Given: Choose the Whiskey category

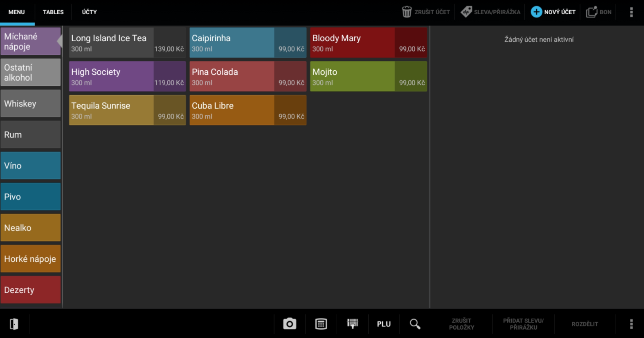Looking at the screenshot, I should tap(31, 104).
